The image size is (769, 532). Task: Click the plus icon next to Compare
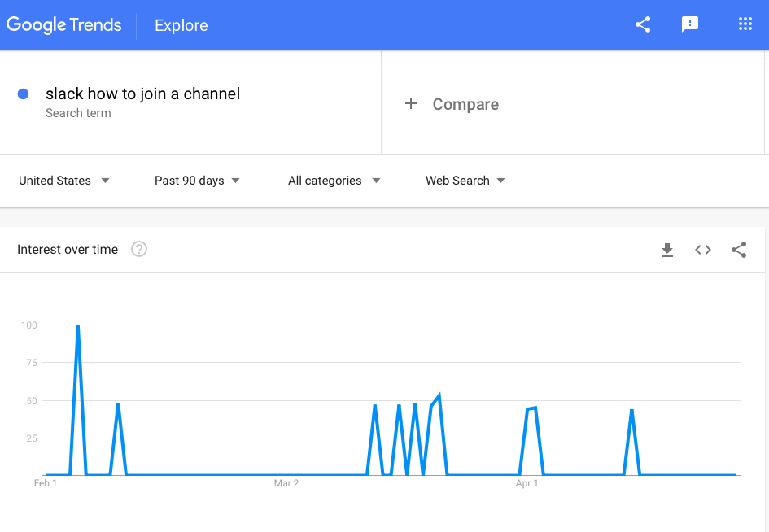pos(411,104)
